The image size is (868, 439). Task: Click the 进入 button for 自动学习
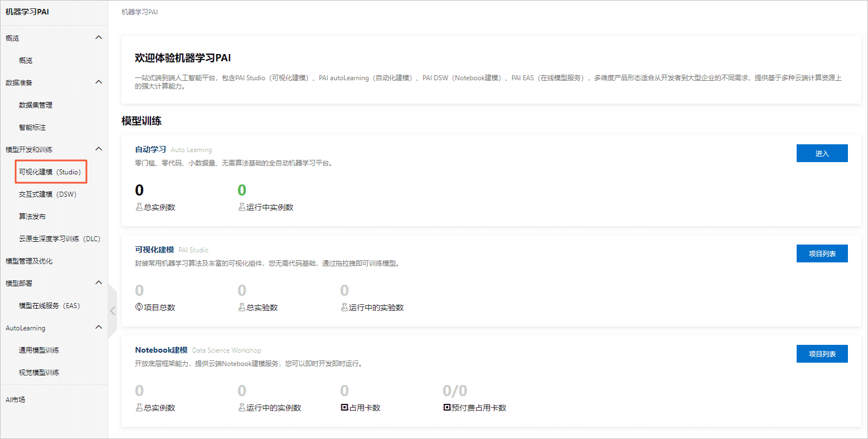pos(822,153)
